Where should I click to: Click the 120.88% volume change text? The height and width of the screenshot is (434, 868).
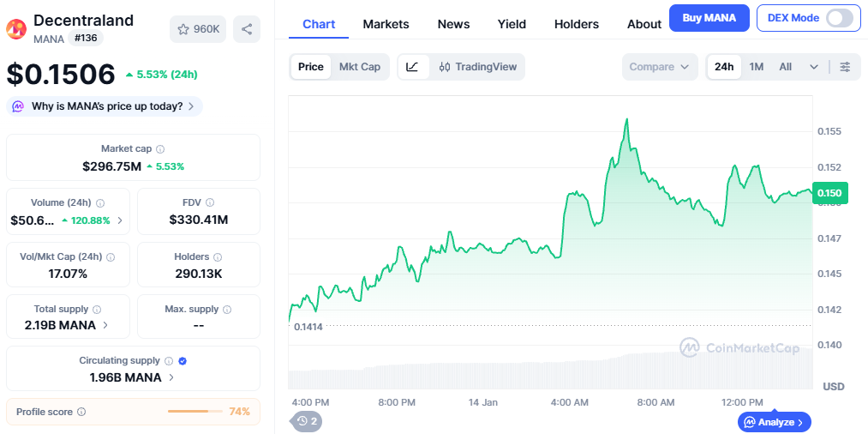[90, 220]
